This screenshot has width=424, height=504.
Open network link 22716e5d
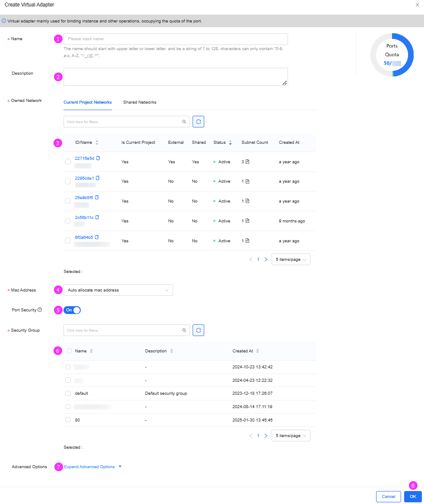coord(85,158)
